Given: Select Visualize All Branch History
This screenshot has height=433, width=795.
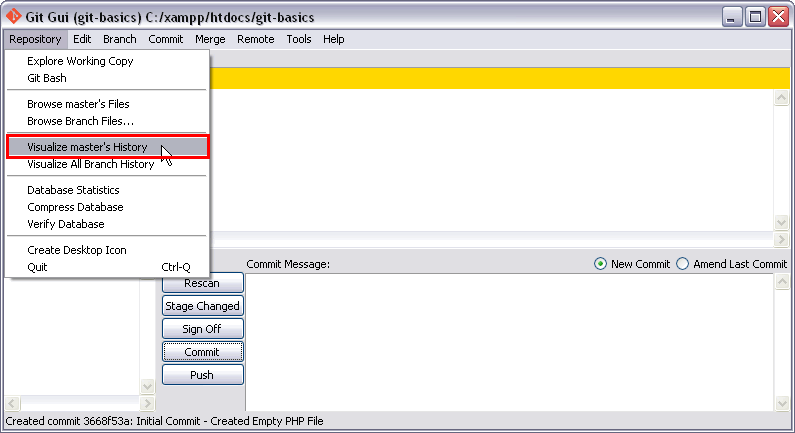Looking at the screenshot, I should tap(90, 164).
